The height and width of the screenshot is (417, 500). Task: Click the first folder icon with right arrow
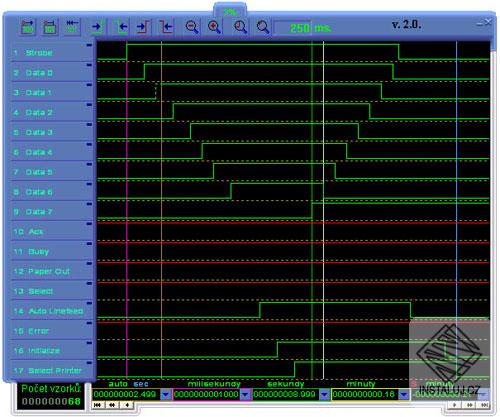click(28, 27)
